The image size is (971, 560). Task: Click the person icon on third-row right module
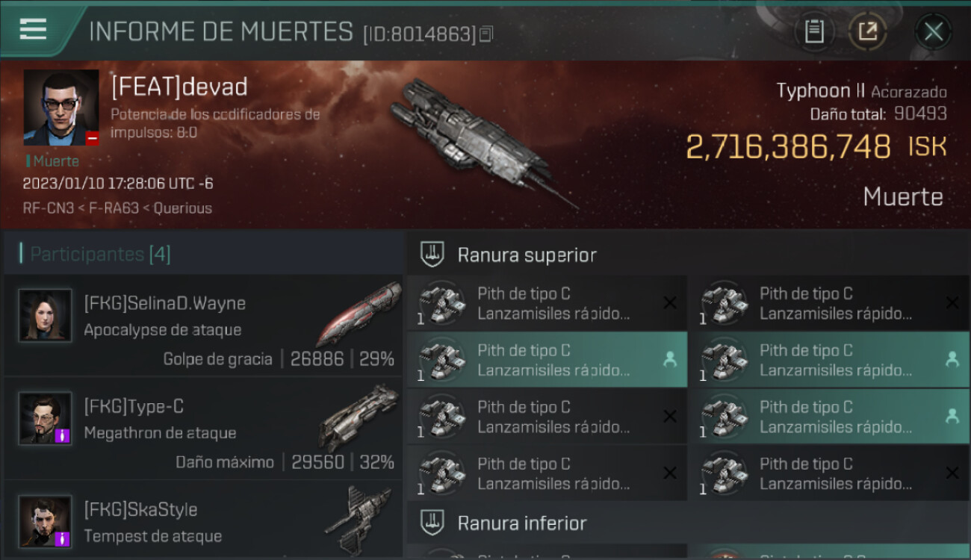pyautogui.click(x=952, y=416)
